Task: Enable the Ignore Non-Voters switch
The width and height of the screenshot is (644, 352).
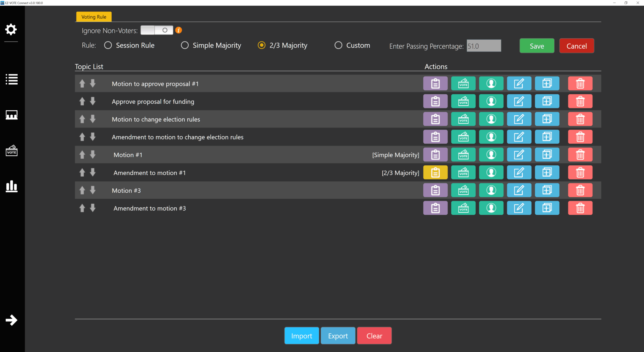Action: pos(157,30)
